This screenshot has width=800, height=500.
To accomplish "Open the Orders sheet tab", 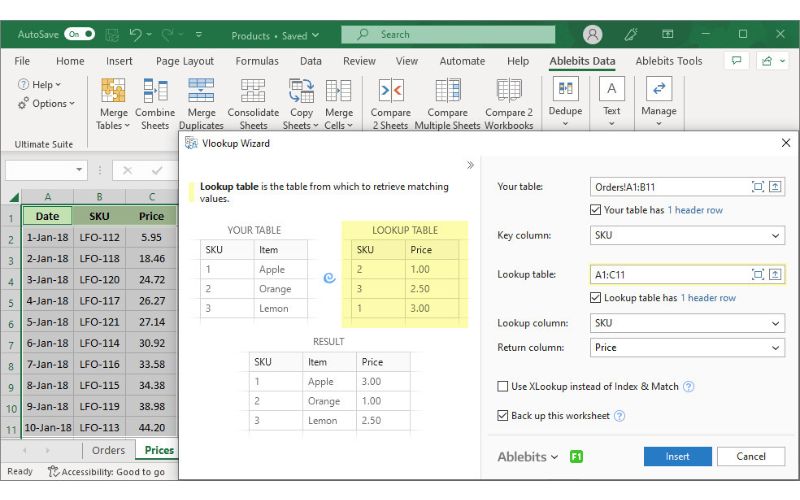I will pos(108,450).
